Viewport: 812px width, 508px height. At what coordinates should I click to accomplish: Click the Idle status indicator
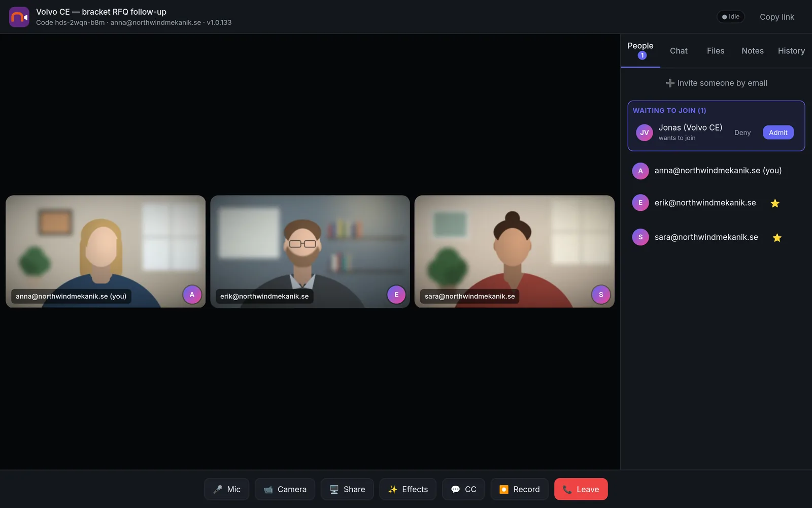tap(731, 17)
